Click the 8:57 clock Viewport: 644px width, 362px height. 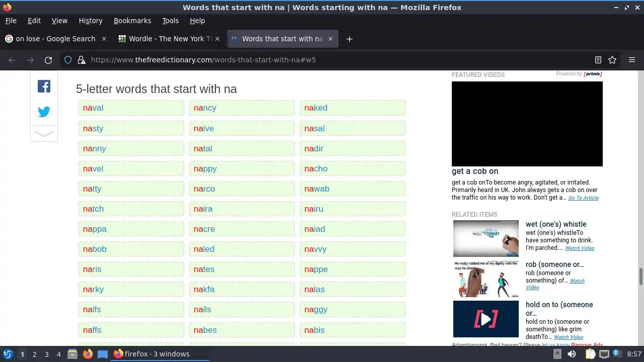pyautogui.click(x=634, y=354)
